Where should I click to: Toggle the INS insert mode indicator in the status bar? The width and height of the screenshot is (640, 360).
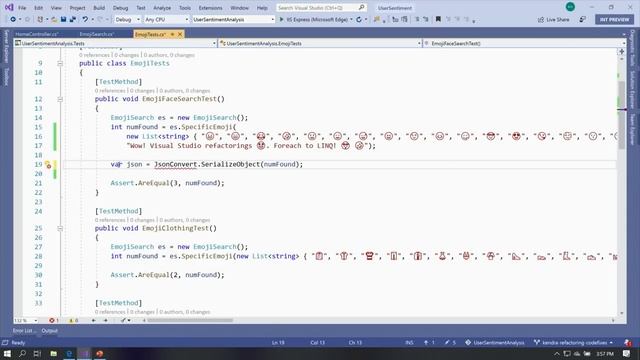coord(409,342)
